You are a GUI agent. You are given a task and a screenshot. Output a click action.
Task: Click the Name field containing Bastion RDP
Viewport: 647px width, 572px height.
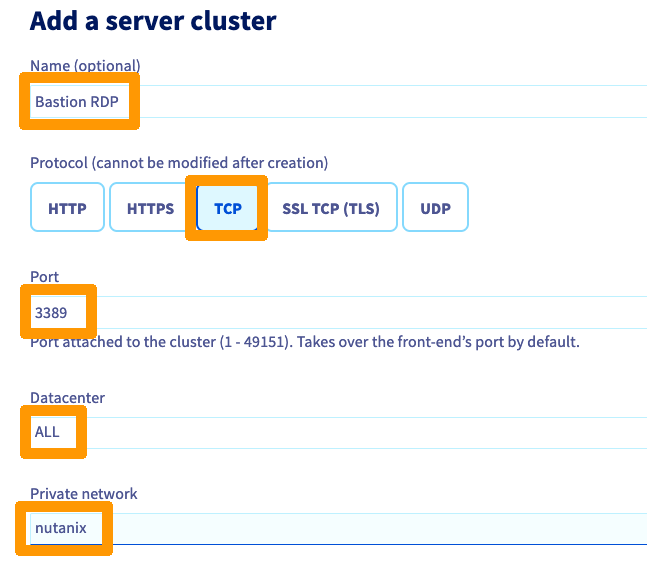tap(338, 102)
